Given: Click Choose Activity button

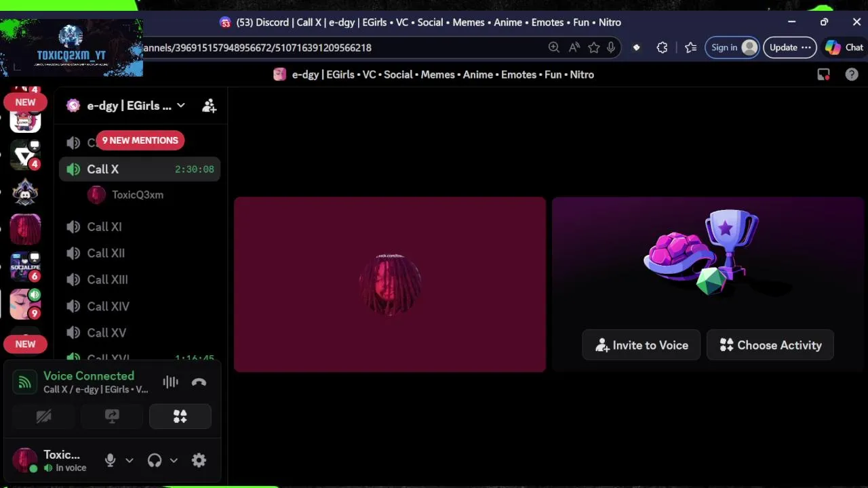Looking at the screenshot, I should coord(770,346).
